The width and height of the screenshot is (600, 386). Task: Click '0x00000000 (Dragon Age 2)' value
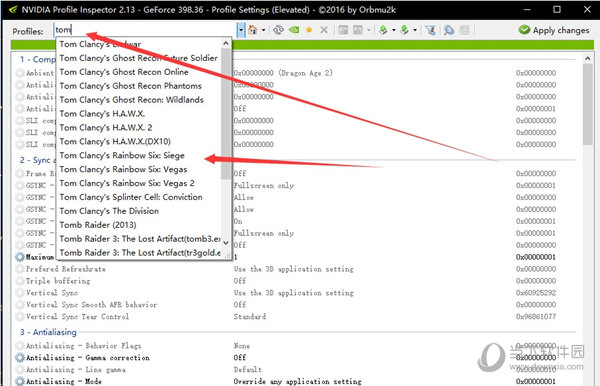(283, 73)
